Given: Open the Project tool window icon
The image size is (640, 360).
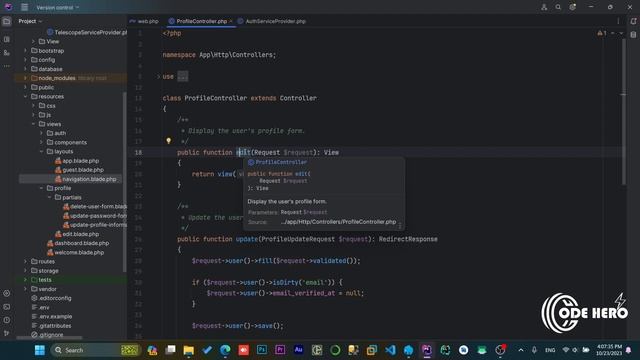Looking at the screenshot, I should pos(7,21).
